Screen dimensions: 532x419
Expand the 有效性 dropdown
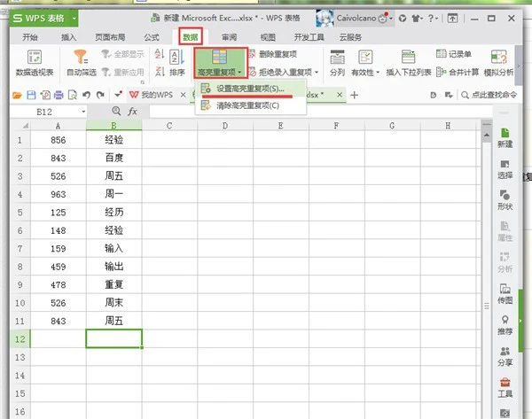(x=365, y=72)
